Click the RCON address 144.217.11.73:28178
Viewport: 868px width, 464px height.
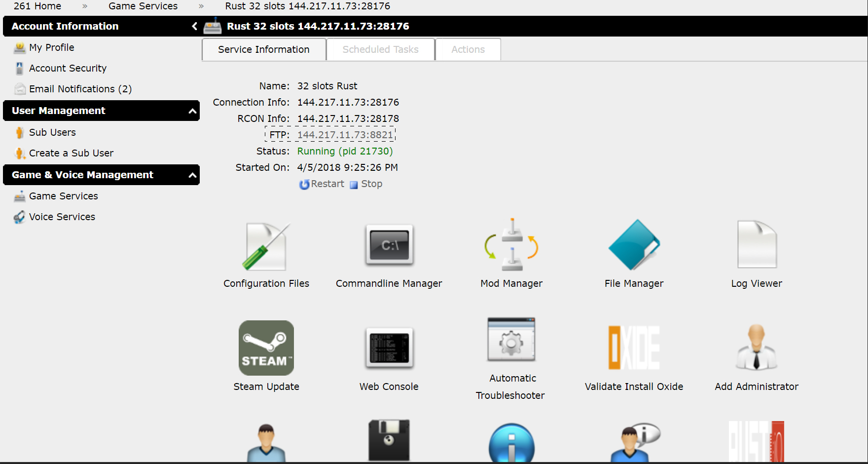pyautogui.click(x=348, y=118)
